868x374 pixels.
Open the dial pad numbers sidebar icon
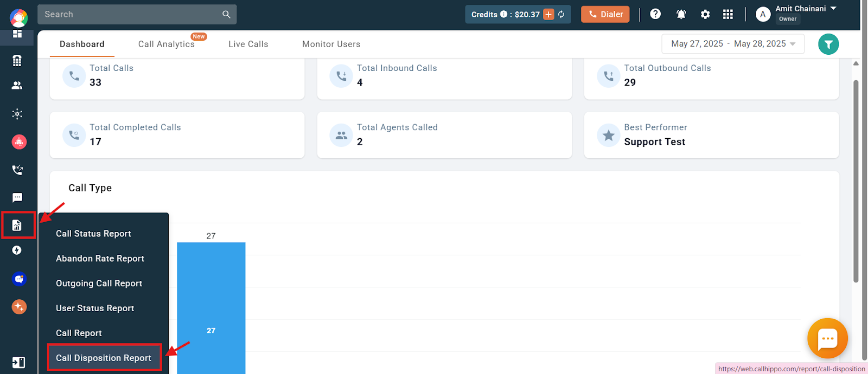point(17,60)
